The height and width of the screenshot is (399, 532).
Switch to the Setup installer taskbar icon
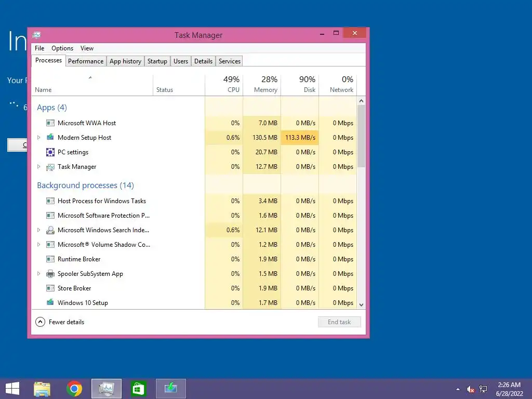pyautogui.click(x=170, y=389)
